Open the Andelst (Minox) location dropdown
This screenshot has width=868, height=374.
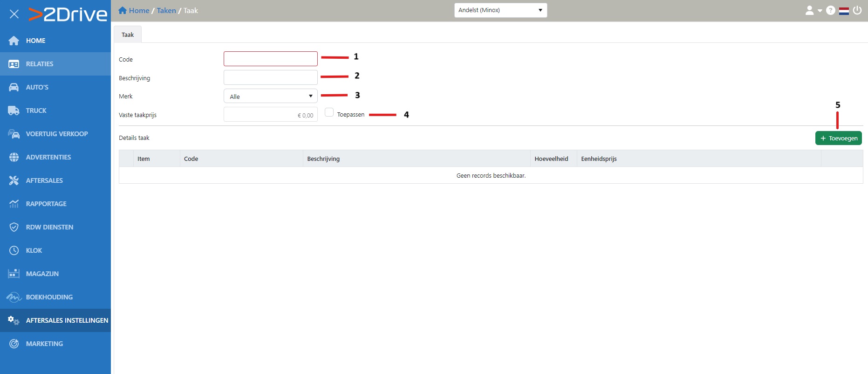(500, 10)
